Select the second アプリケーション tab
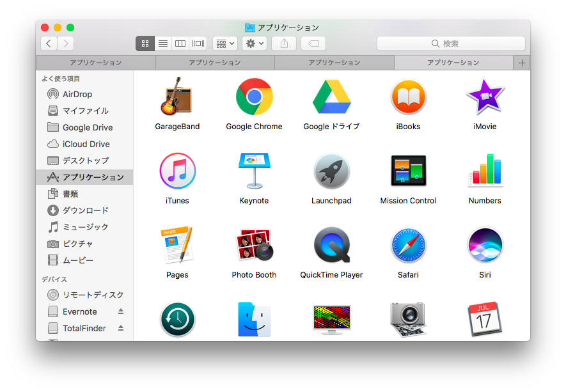The height and width of the screenshot is (392, 566). click(x=215, y=63)
